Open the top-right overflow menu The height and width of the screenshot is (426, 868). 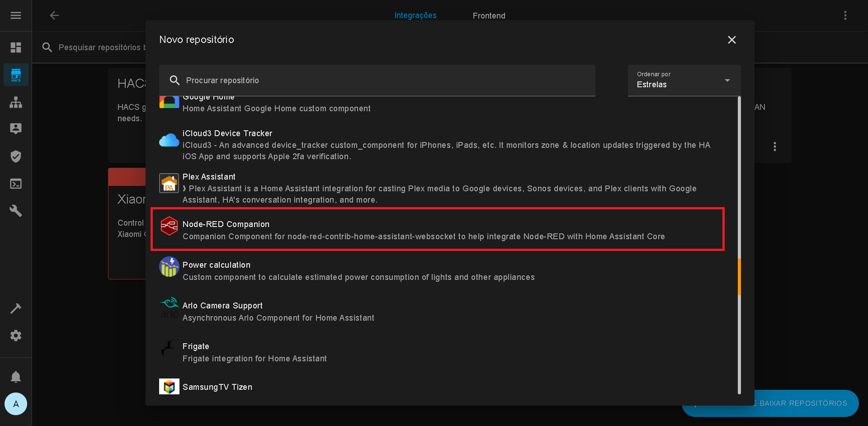845,15
